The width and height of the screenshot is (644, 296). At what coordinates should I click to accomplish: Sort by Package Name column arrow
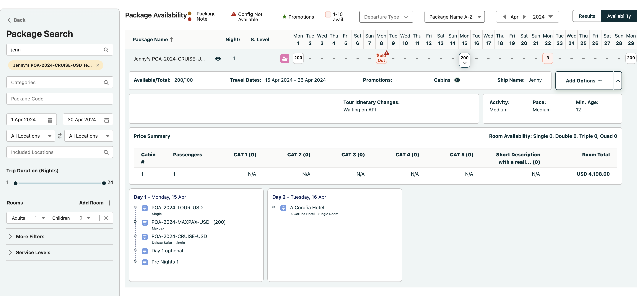(172, 39)
